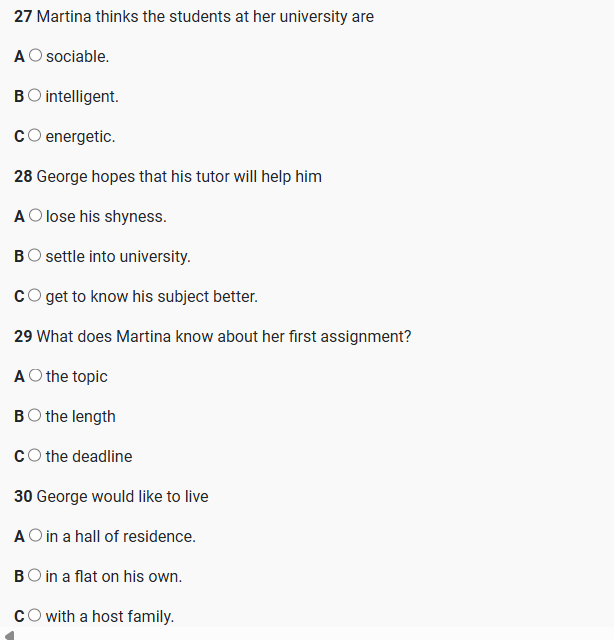Click bold letter C beside 'with a host family.'
614x640 pixels.
[x=20, y=617]
